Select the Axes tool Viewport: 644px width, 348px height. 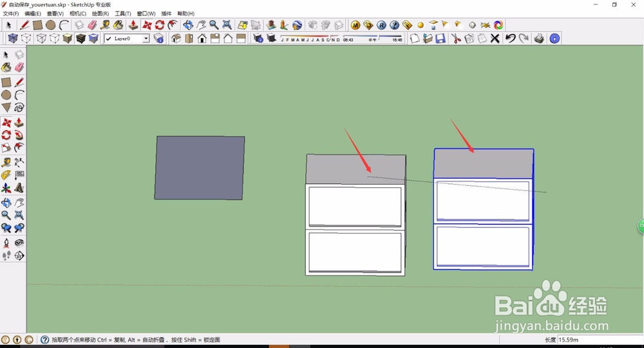[6, 188]
